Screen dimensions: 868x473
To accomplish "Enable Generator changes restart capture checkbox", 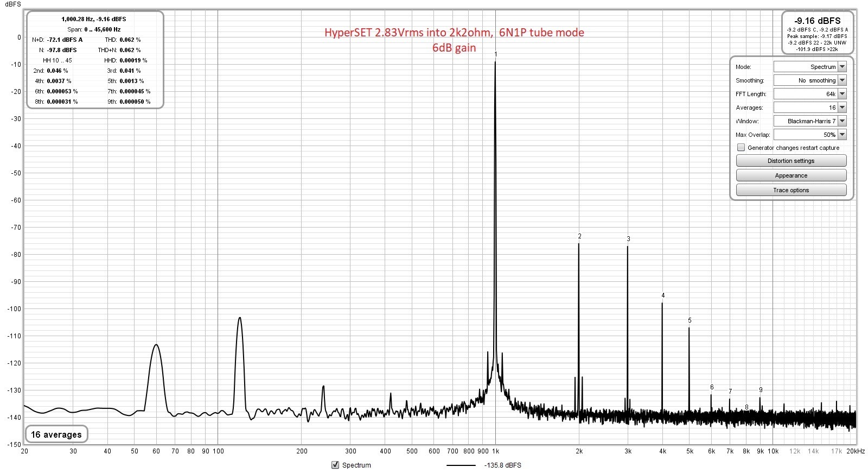I will tap(741, 148).
